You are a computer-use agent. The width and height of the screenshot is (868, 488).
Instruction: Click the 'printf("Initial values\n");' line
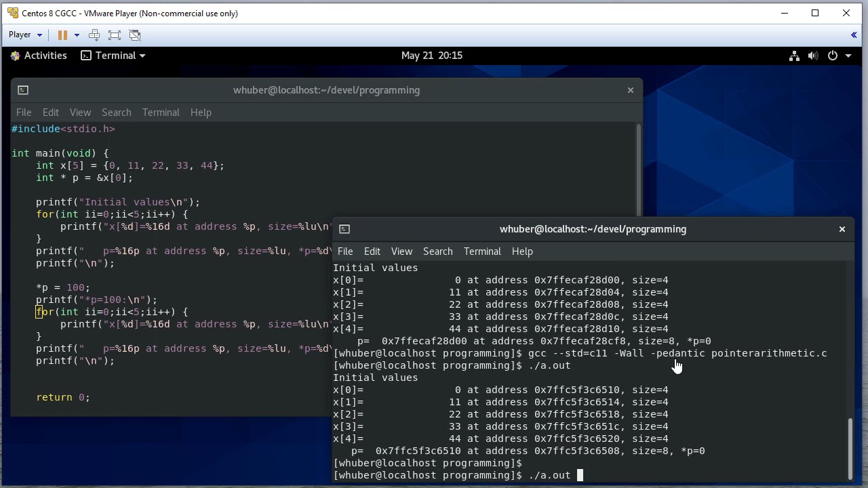[118, 202]
